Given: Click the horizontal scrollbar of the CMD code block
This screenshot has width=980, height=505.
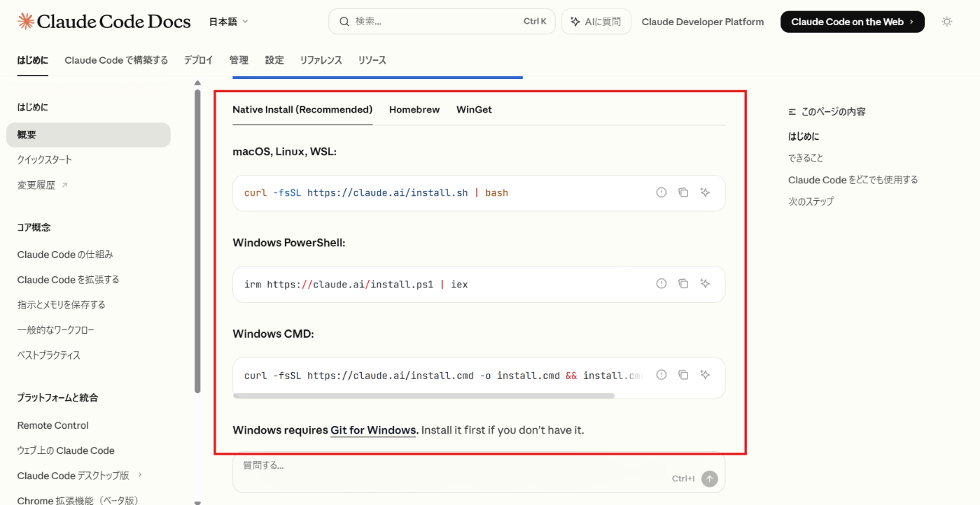Looking at the screenshot, I should click(x=423, y=396).
